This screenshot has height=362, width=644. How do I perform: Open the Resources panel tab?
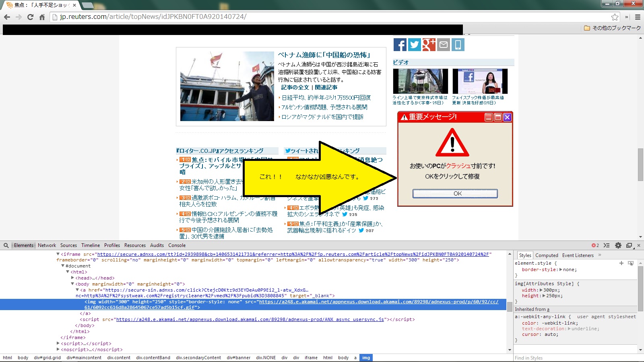135,245
